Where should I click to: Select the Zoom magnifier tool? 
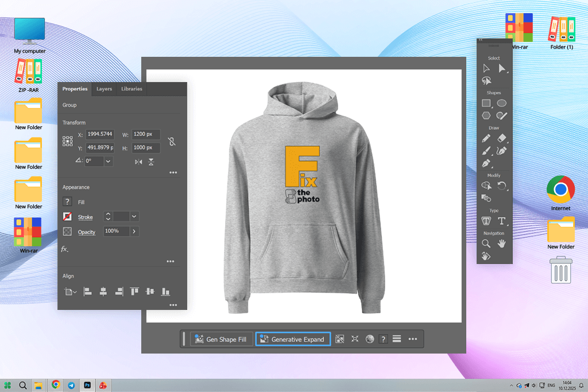(x=486, y=243)
